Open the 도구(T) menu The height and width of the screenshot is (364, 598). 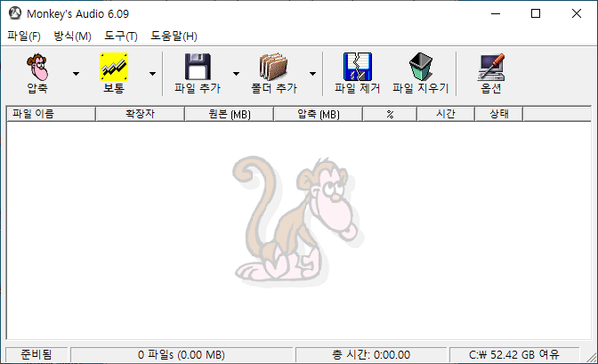[121, 36]
